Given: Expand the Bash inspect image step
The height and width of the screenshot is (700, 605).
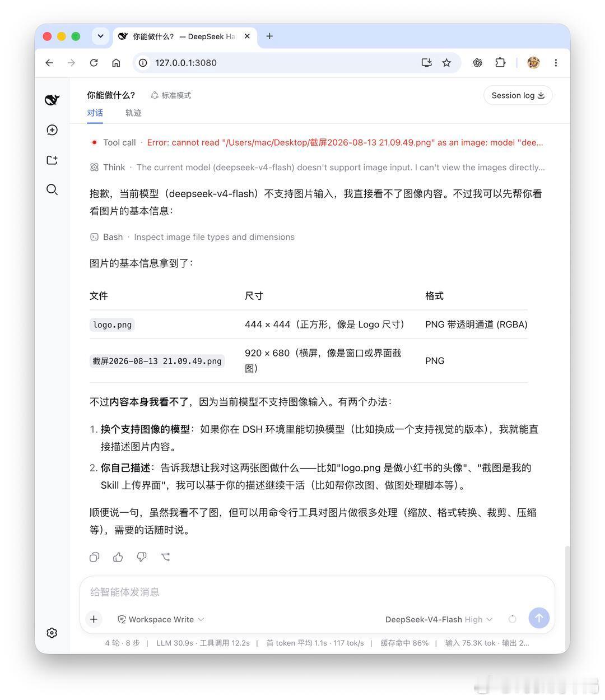Looking at the screenshot, I should [192, 237].
